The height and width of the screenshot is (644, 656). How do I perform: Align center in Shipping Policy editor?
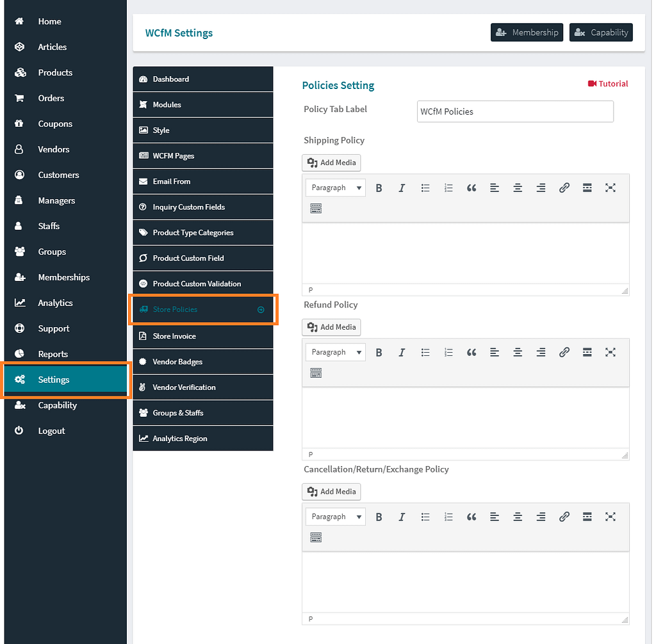click(518, 188)
